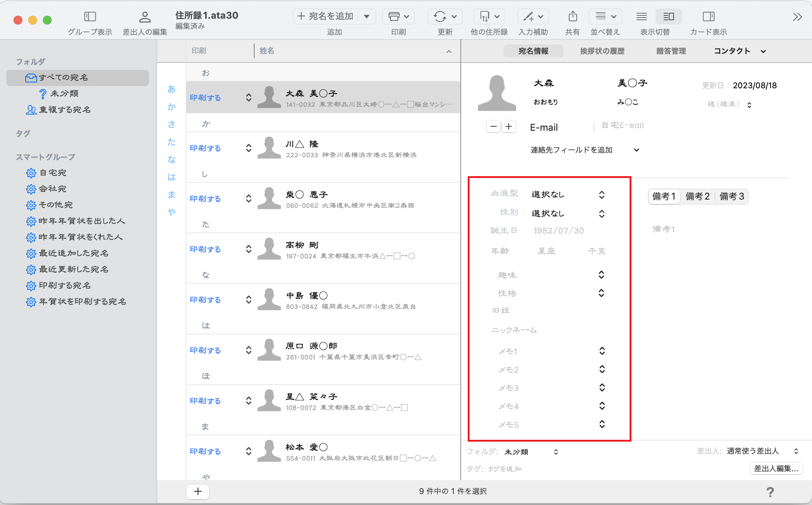
Task: Click the printer icon in toolbar
Action: coord(394,16)
